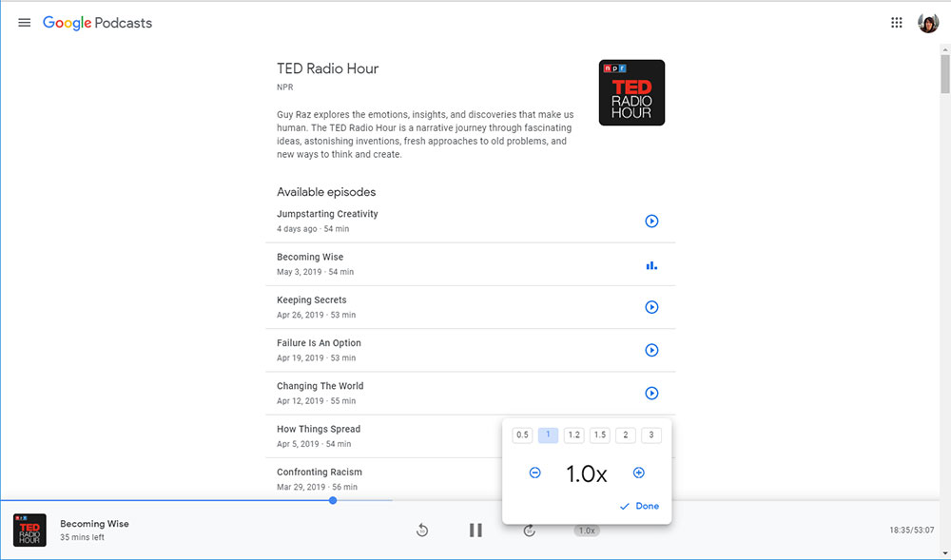Open the Confronting Racism episode title
The height and width of the screenshot is (560, 951).
(x=320, y=473)
